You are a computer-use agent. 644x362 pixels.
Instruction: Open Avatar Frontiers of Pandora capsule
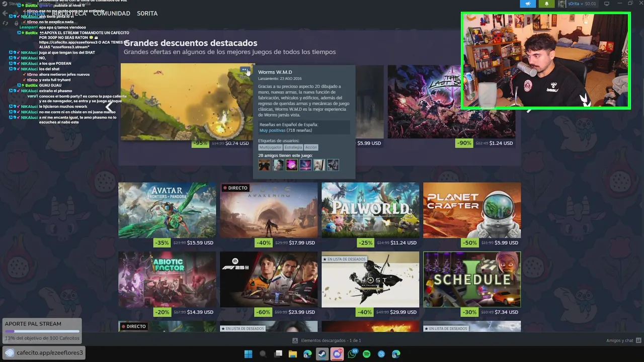pyautogui.click(x=167, y=210)
